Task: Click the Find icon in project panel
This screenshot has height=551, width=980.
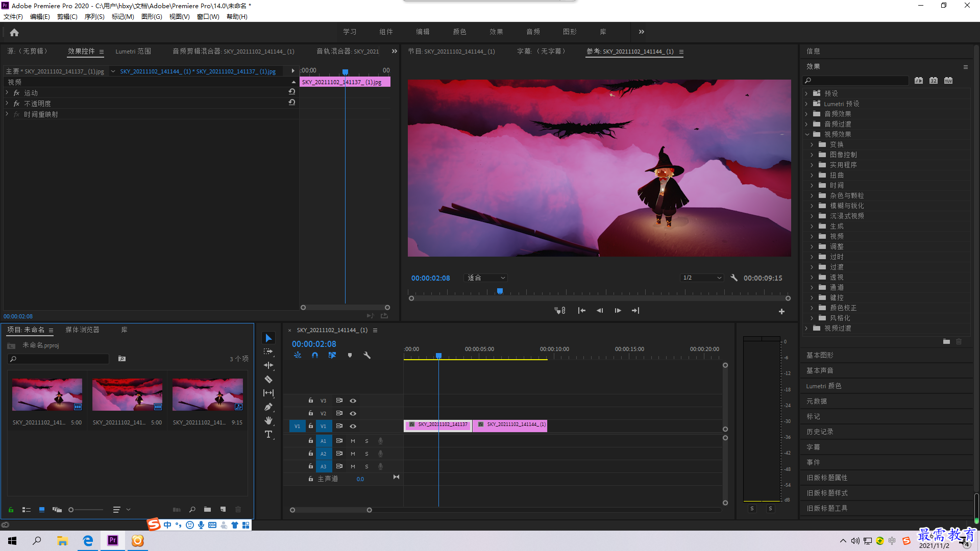Action: click(192, 510)
